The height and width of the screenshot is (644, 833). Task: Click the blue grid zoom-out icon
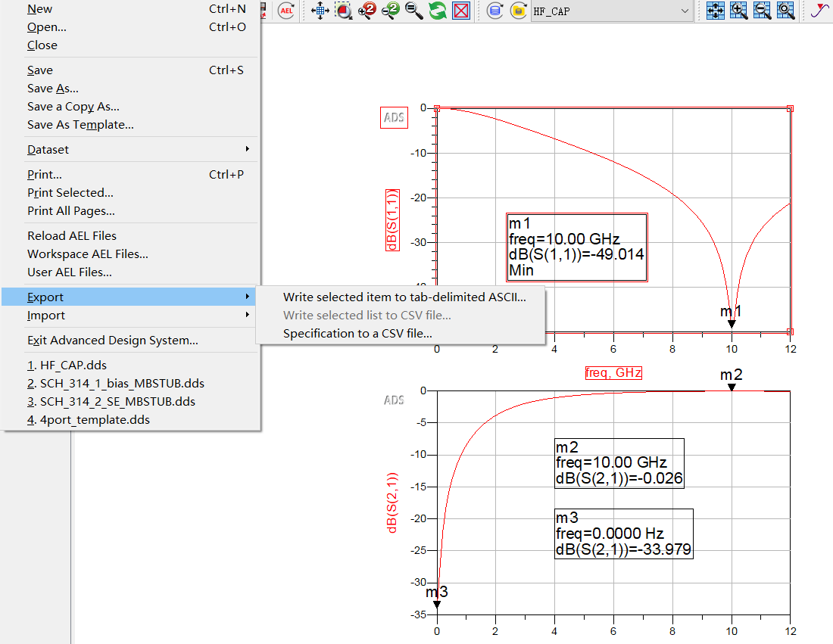pyautogui.click(x=763, y=10)
